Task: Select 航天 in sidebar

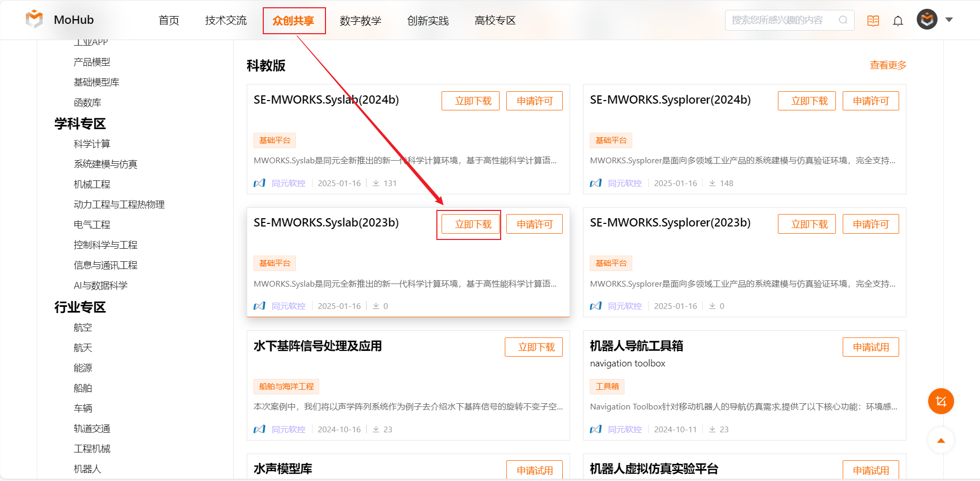Action: 83,347
